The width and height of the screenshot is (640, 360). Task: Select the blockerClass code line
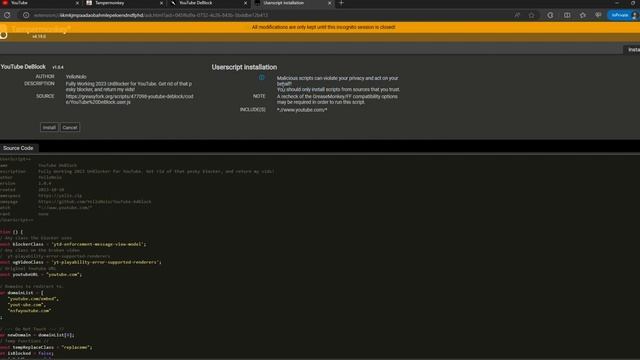(73, 244)
